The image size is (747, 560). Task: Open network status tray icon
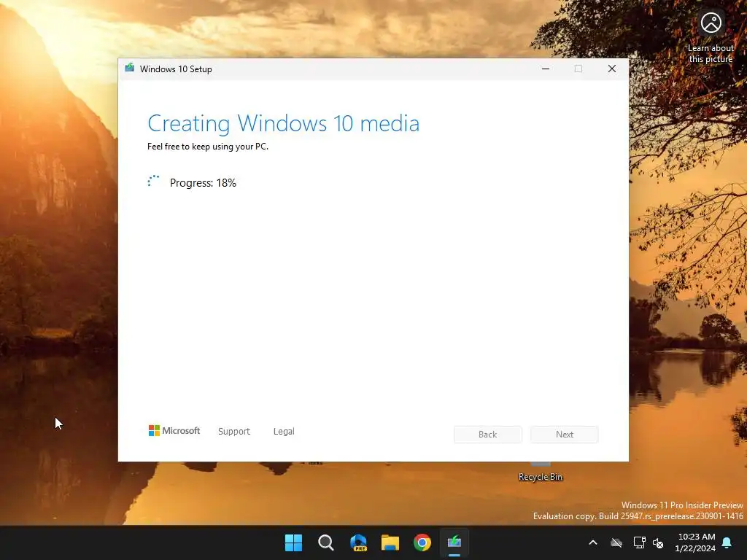[639, 542]
